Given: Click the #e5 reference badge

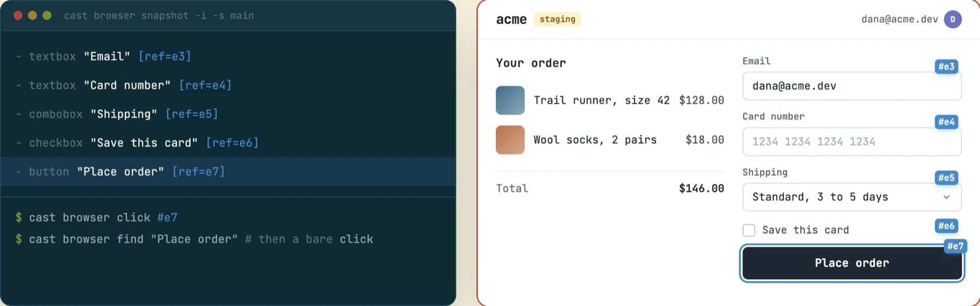Looking at the screenshot, I should (x=946, y=178).
